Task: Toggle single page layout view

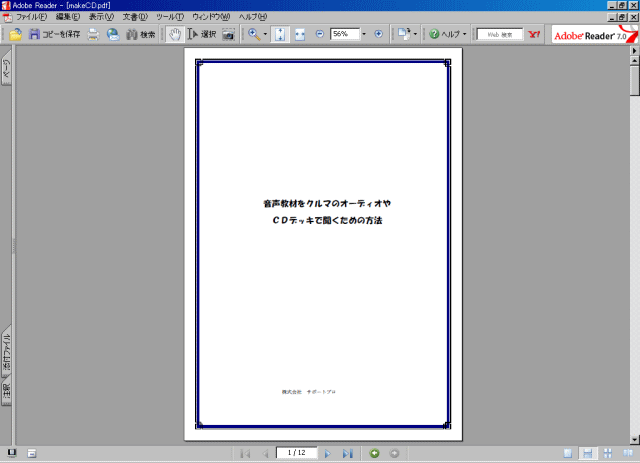Action: tap(568, 454)
